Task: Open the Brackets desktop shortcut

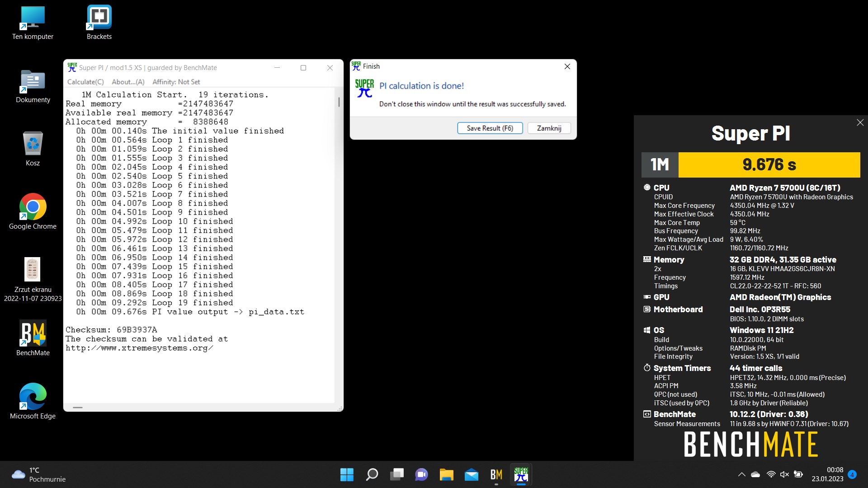Action: 99,23
